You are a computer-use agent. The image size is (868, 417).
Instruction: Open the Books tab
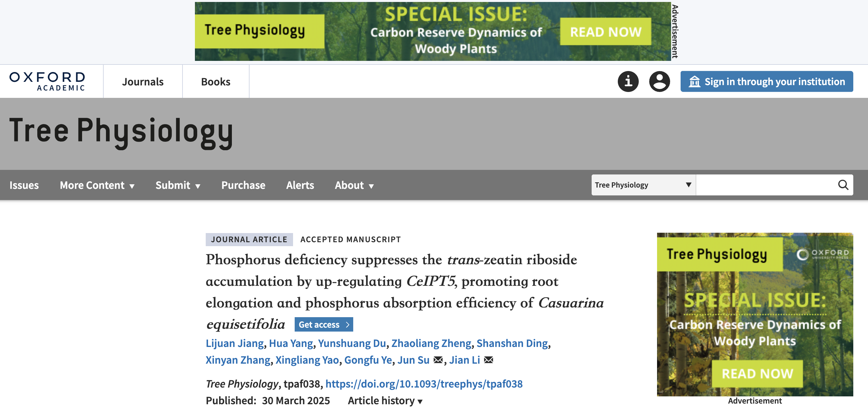(x=216, y=82)
